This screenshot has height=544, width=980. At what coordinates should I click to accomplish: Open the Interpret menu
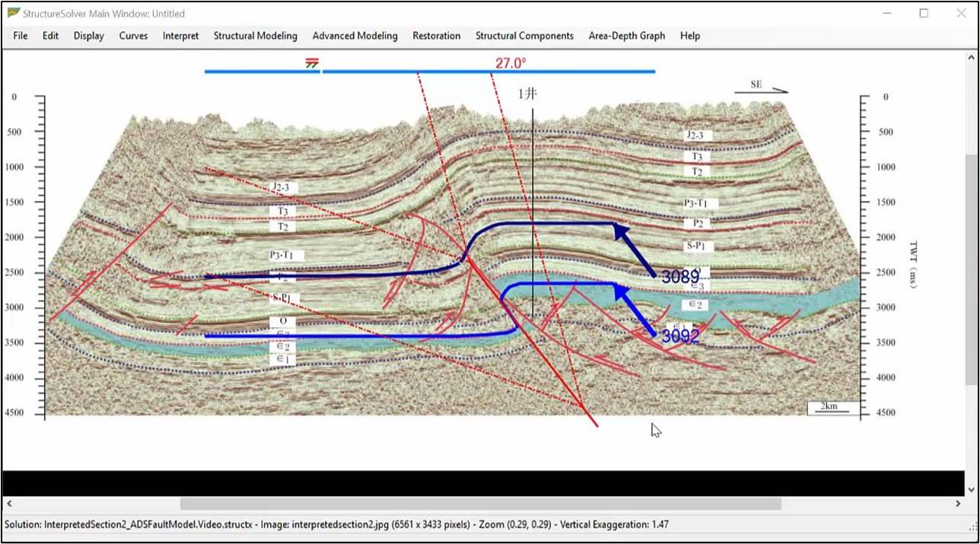tap(180, 36)
